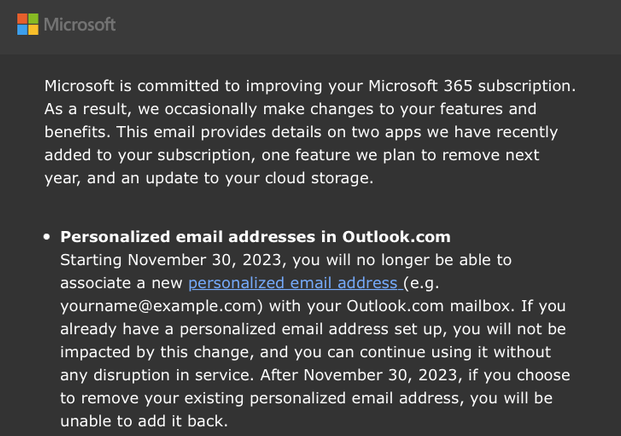Click the text Microsoft 365 subscription

472,86
